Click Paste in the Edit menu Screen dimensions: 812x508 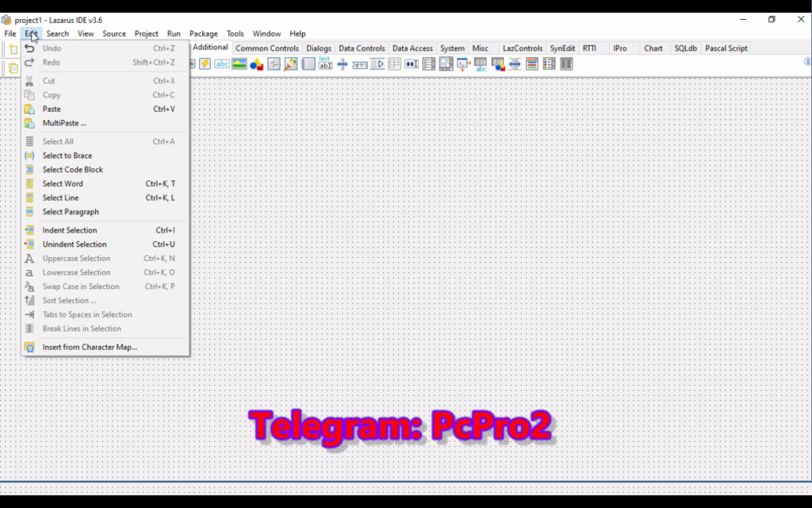point(52,109)
